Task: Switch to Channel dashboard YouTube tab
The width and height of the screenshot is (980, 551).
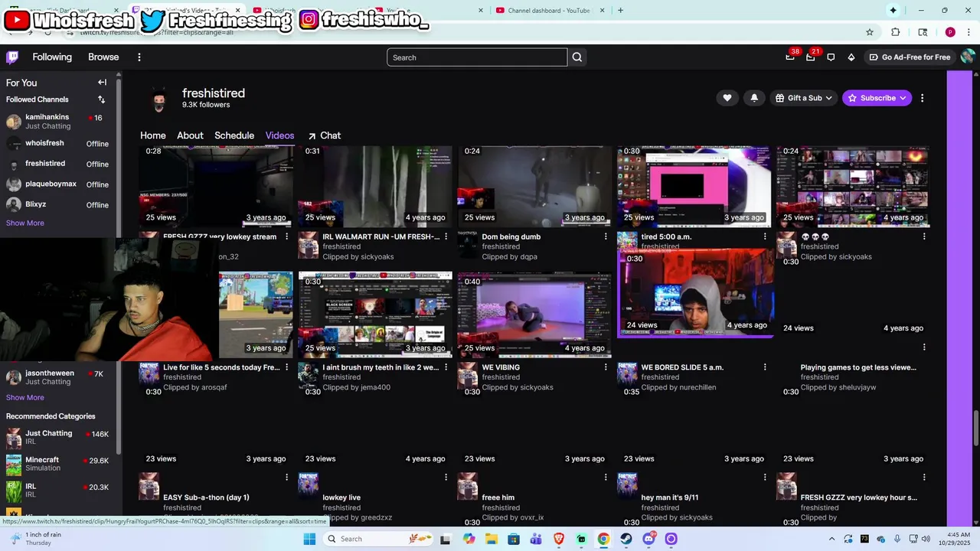Action: (549, 10)
